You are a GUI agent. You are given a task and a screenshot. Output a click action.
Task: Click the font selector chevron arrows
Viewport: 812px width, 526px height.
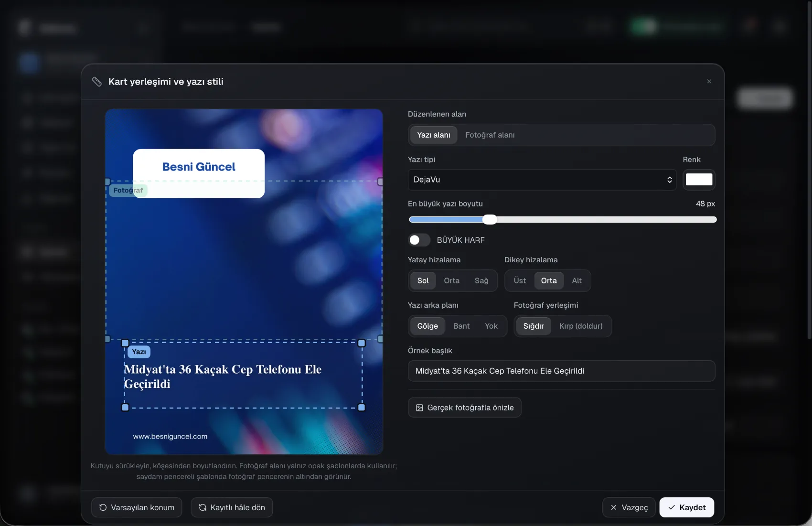(x=670, y=180)
